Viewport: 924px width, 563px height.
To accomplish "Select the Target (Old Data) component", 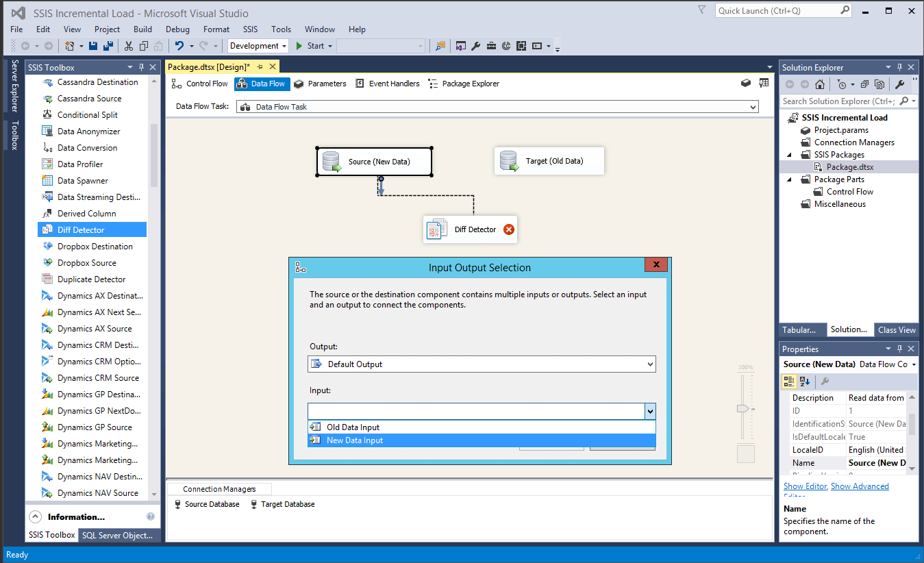I will tap(549, 161).
